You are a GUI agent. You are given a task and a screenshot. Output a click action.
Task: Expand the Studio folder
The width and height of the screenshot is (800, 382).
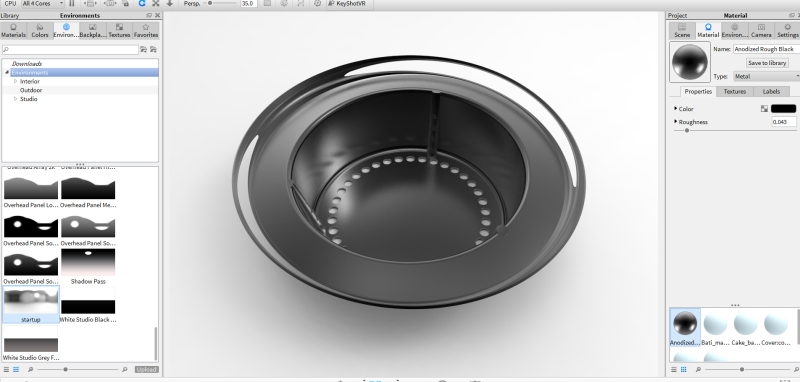[15, 99]
